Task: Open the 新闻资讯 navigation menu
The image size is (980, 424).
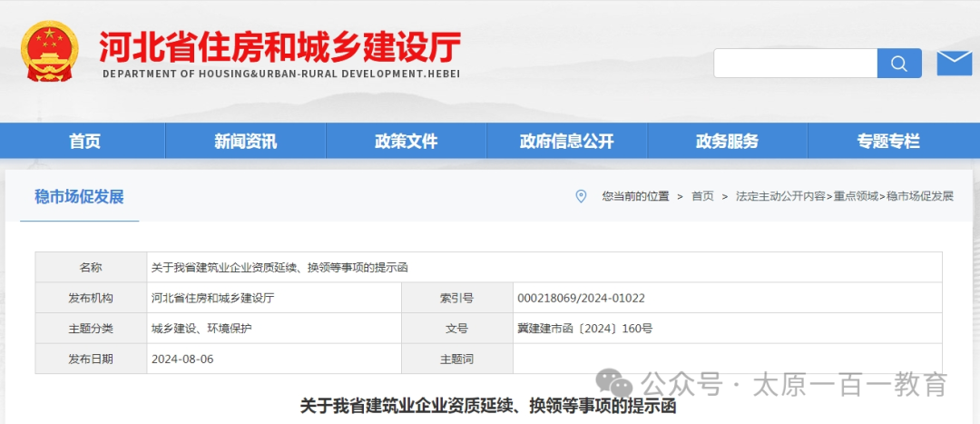Action: pyautogui.click(x=245, y=142)
